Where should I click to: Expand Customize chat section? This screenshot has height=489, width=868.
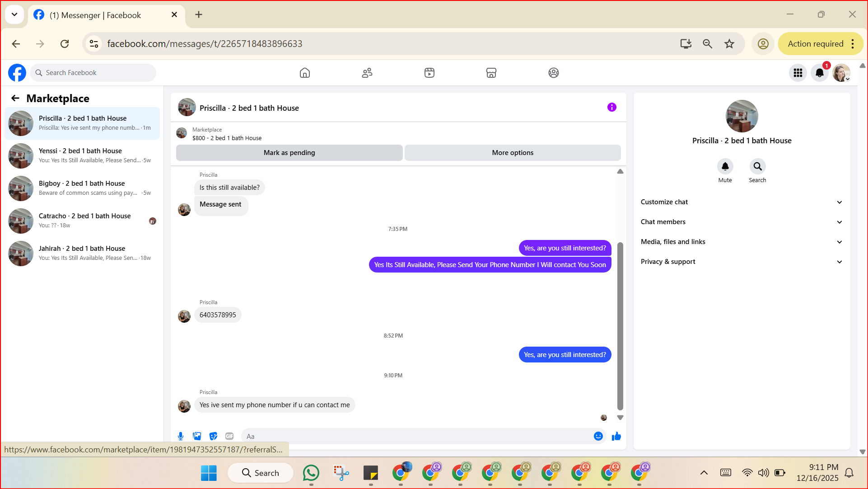click(x=742, y=202)
